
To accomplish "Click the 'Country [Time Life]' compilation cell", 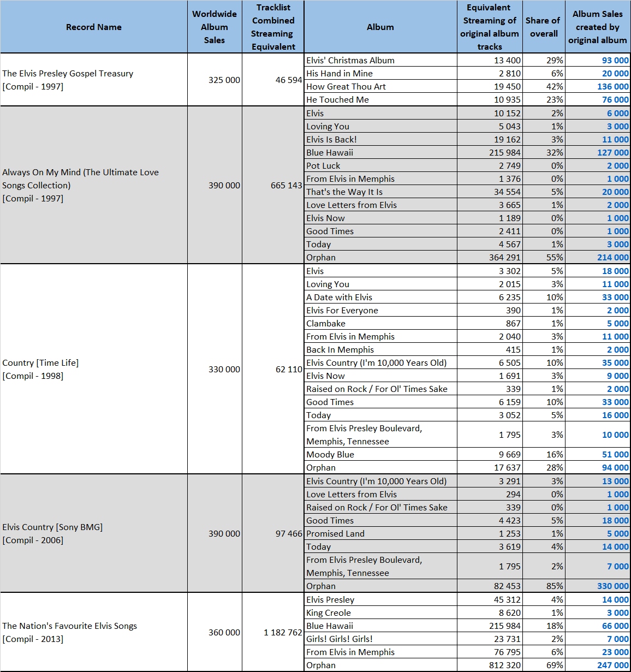I will pyautogui.click(x=94, y=369).
